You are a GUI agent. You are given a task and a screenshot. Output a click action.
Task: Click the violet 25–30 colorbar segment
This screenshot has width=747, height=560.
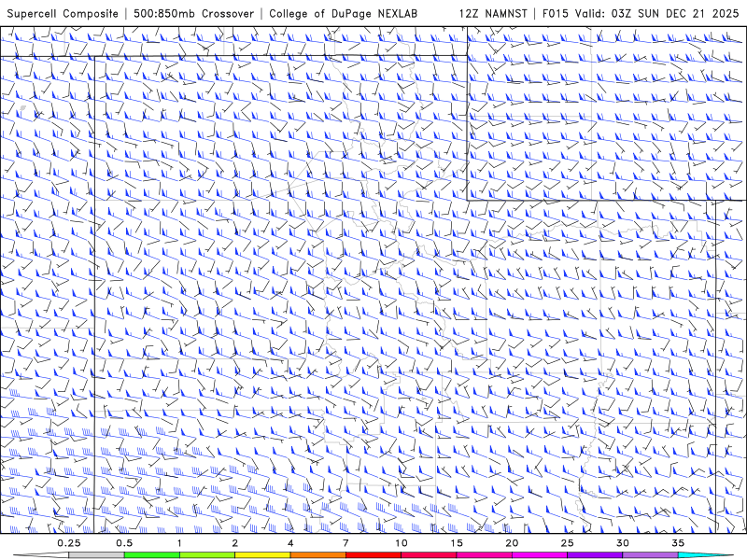pyautogui.click(x=595, y=555)
